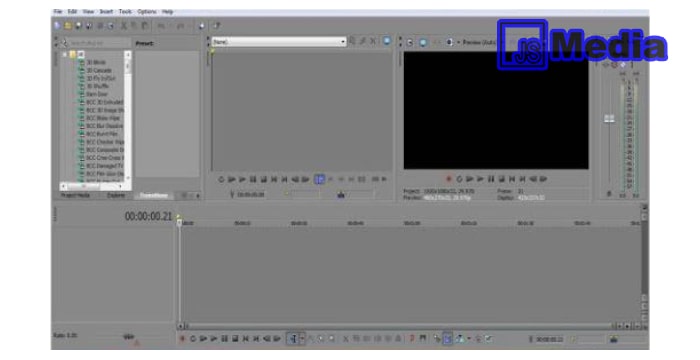Open the Tools menu
Image resolution: width=700 pixels, height=360 pixels.
[x=125, y=12]
